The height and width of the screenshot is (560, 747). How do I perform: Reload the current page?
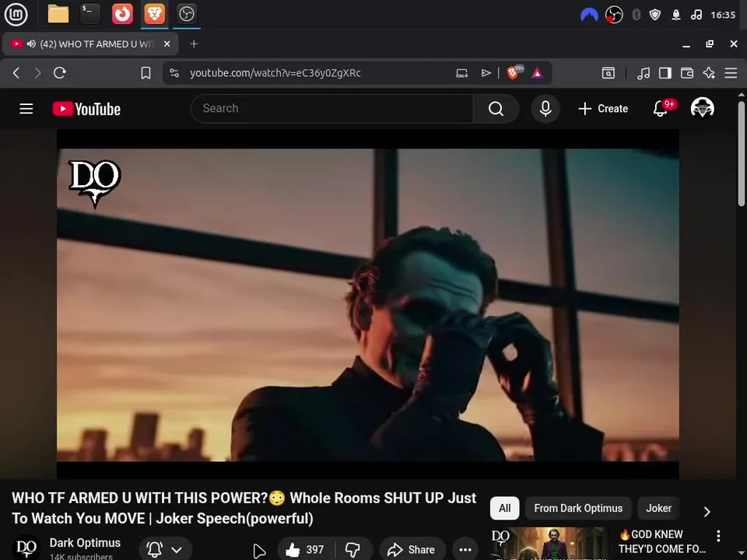point(60,73)
